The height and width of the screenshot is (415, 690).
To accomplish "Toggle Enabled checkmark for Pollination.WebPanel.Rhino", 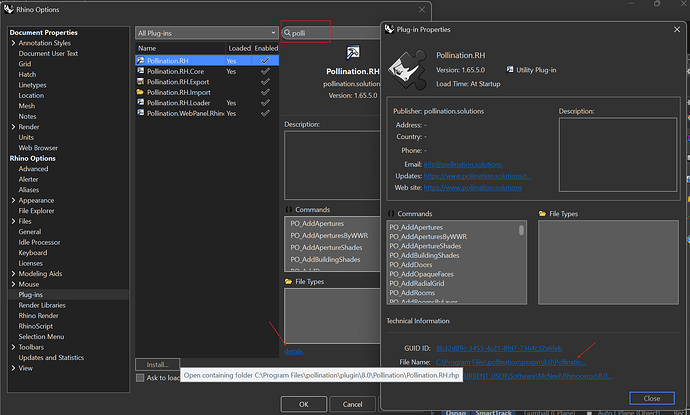I will tap(265, 113).
